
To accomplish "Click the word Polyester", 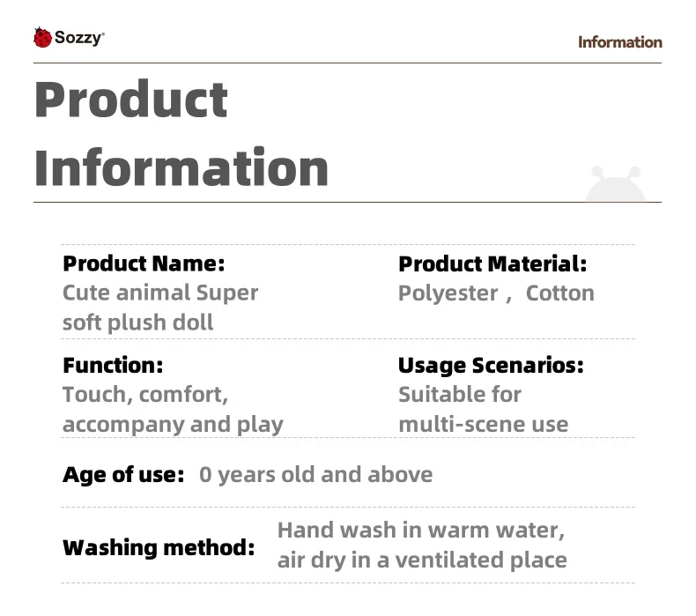I will (448, 293).
